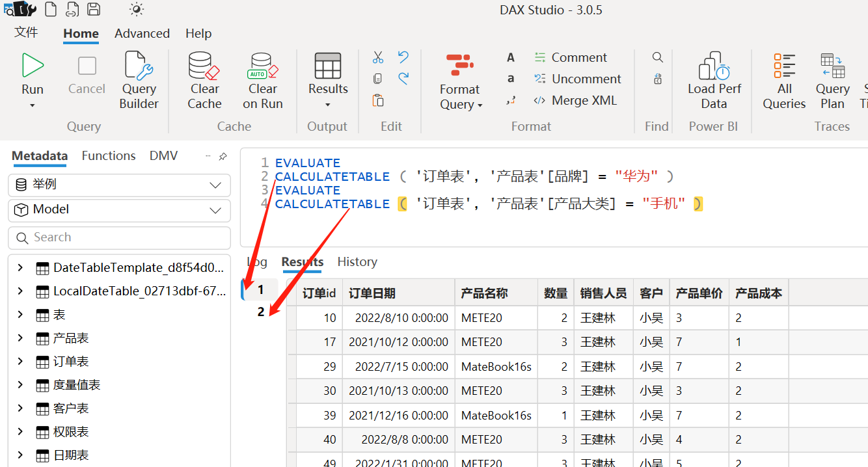Open the Advanced ribbon tab
Viewport: 868px width, 467px height.
tap(142, 33)
